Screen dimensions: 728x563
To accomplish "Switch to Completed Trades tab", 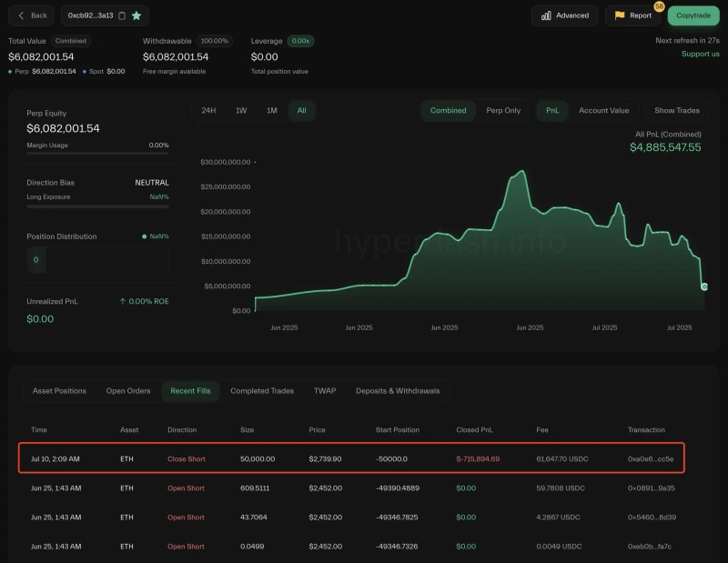I will click(x=262, y=391).
